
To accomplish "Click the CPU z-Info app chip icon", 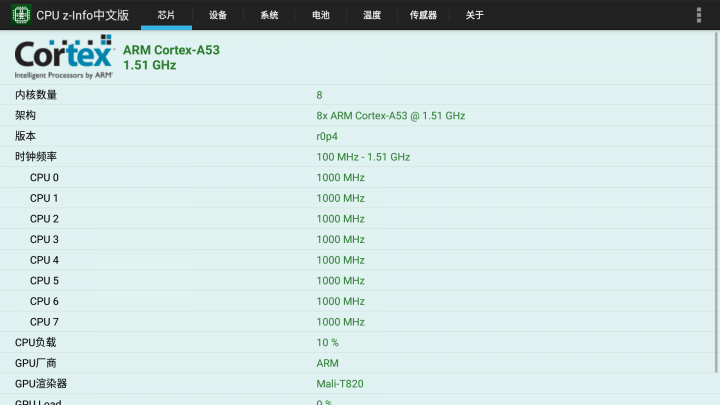I will coord(21,15).
